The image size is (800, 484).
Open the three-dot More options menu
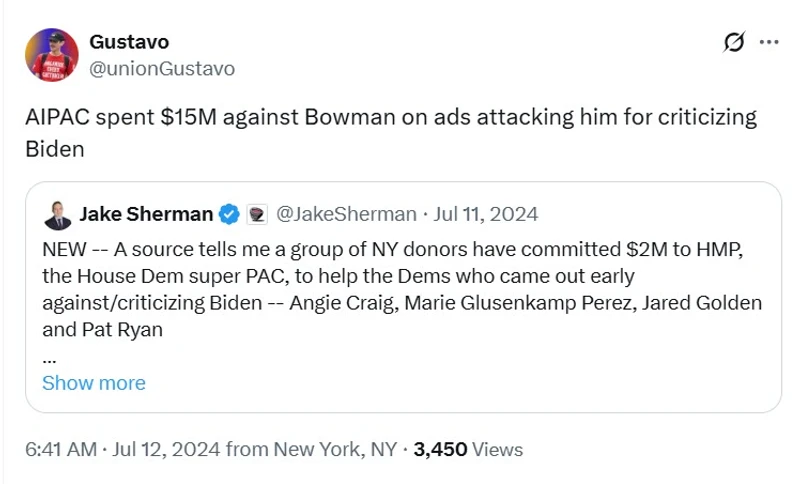pos(769,42)
